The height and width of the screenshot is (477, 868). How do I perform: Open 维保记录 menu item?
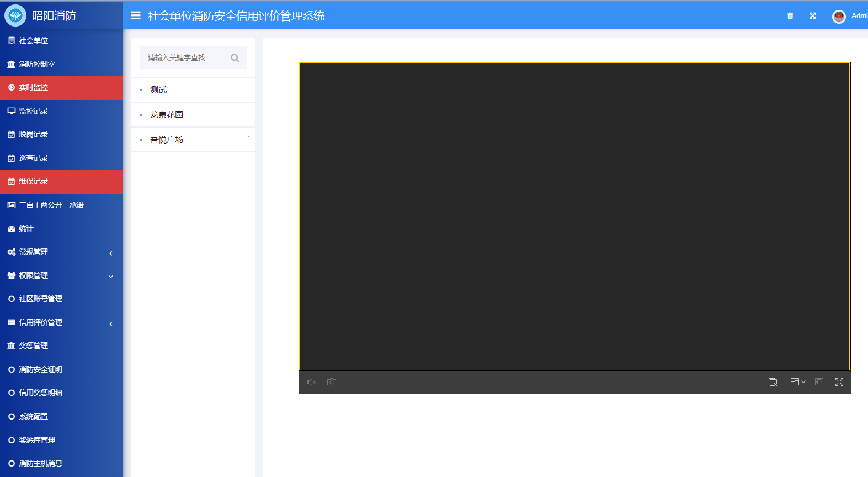point(61,181)
